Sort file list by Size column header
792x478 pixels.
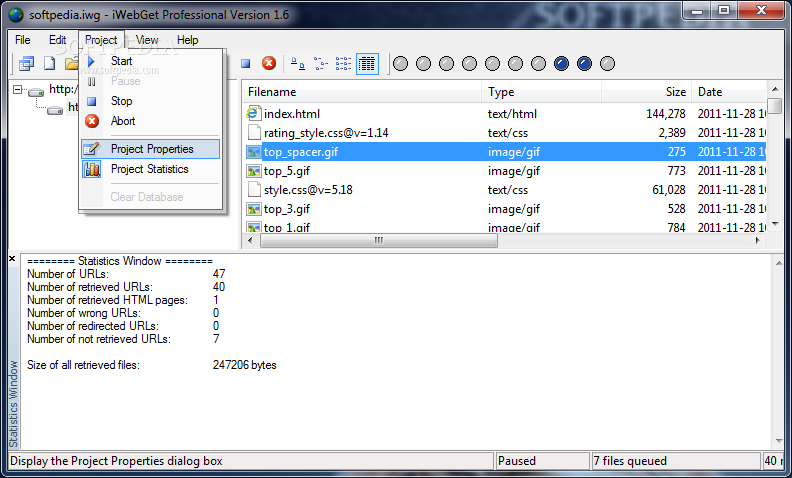(x=647, y=92)
